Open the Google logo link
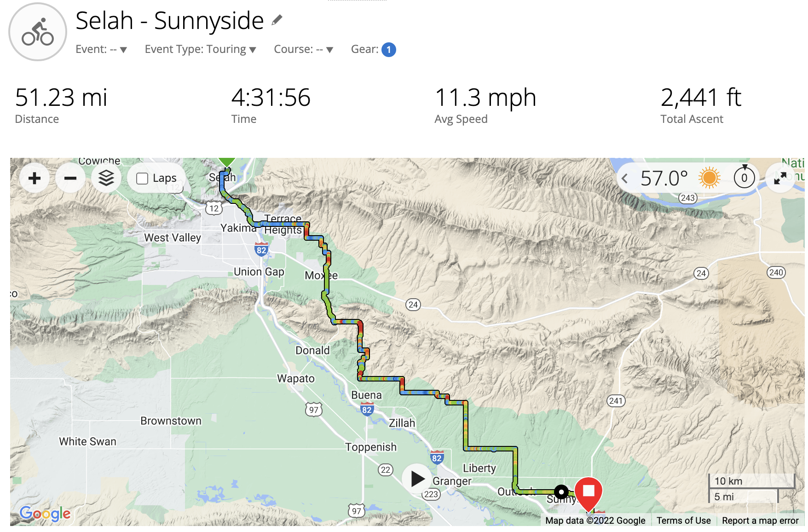Viewport: 808px width, 532px height. [45, 513]
